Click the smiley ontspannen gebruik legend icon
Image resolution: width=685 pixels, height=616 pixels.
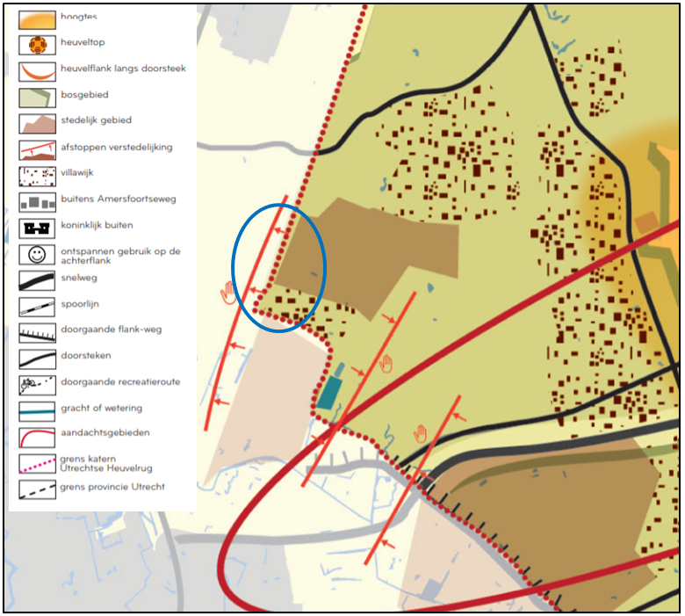(x=37, y=255)
